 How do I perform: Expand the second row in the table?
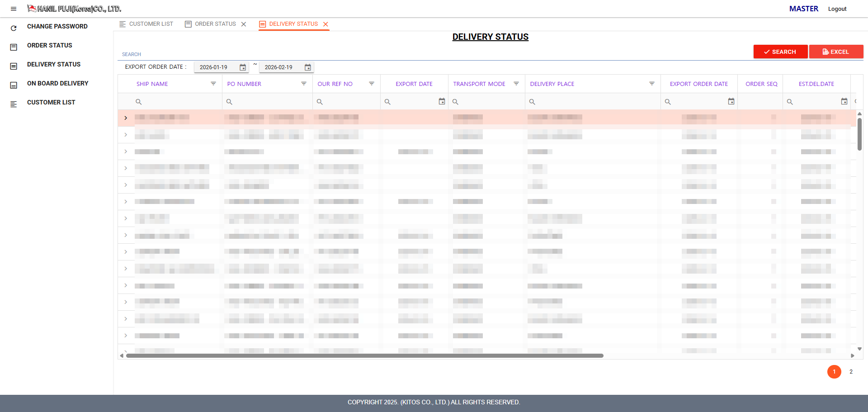[x=126, y=135]
